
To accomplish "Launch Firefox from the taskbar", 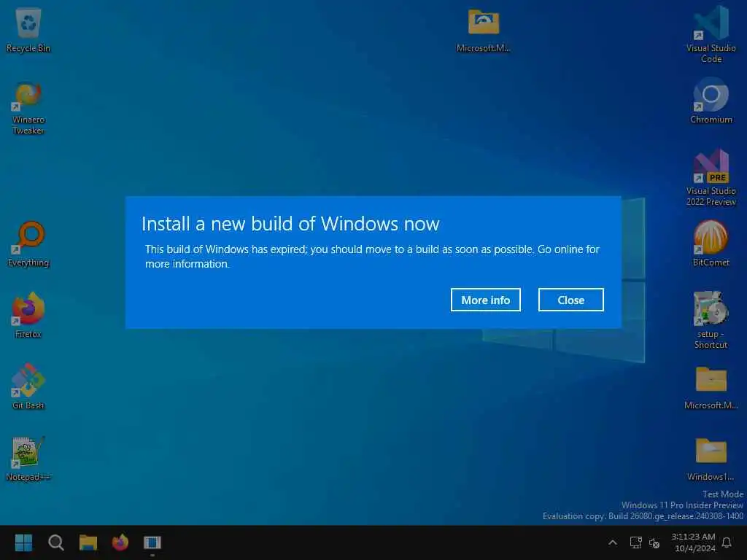I will [120, 542].
